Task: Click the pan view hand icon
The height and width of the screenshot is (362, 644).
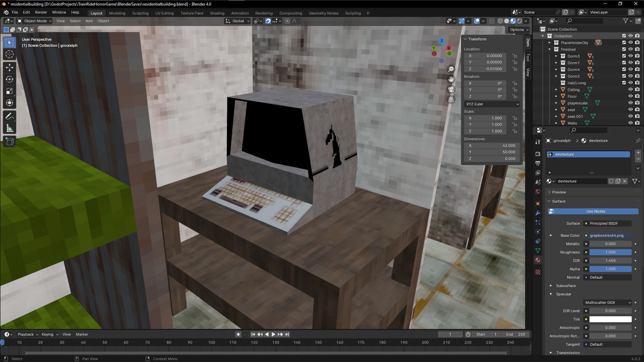Action: pyautogui.click(x=451, y=79)
